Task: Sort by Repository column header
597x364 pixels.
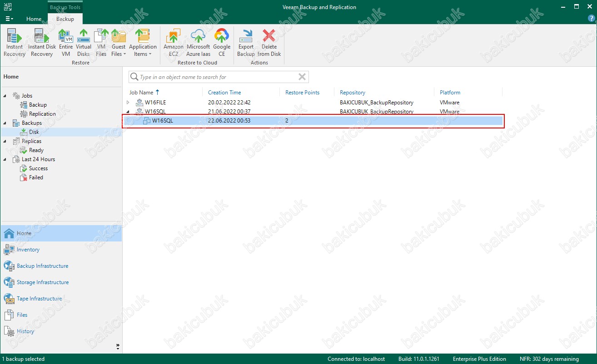Action: point(353,93)
